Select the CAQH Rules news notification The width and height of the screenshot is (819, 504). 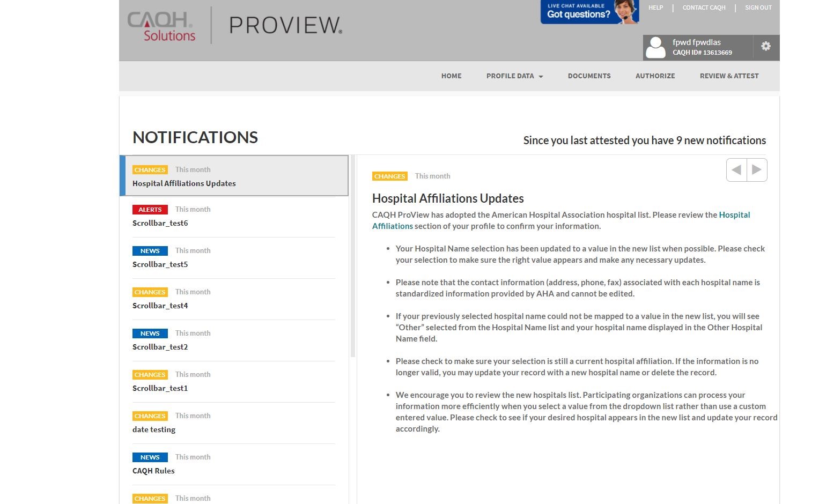tap(234, 464)
